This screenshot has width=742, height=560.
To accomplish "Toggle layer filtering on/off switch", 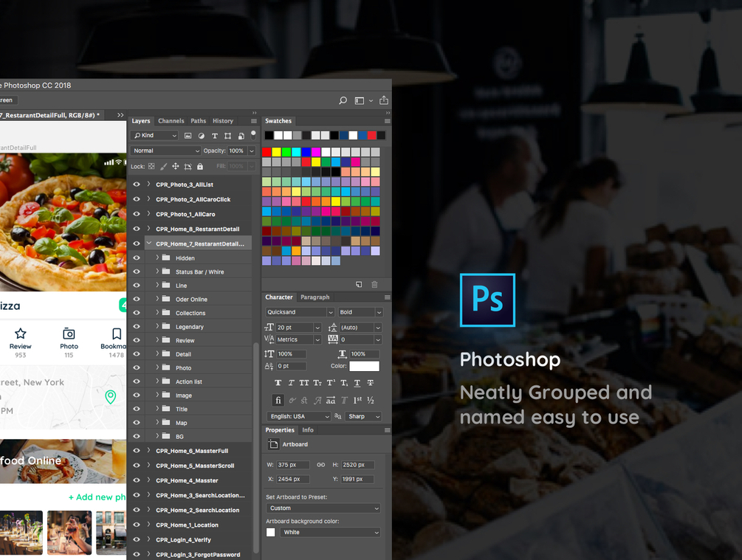I will 253,135.
